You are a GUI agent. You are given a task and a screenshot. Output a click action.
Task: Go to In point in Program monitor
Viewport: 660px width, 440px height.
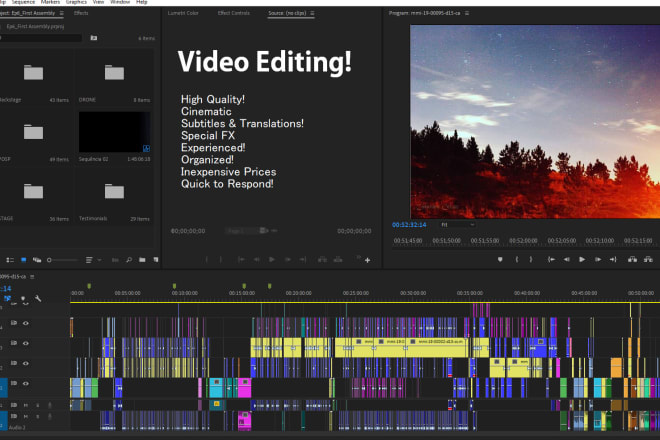[551, 259]
